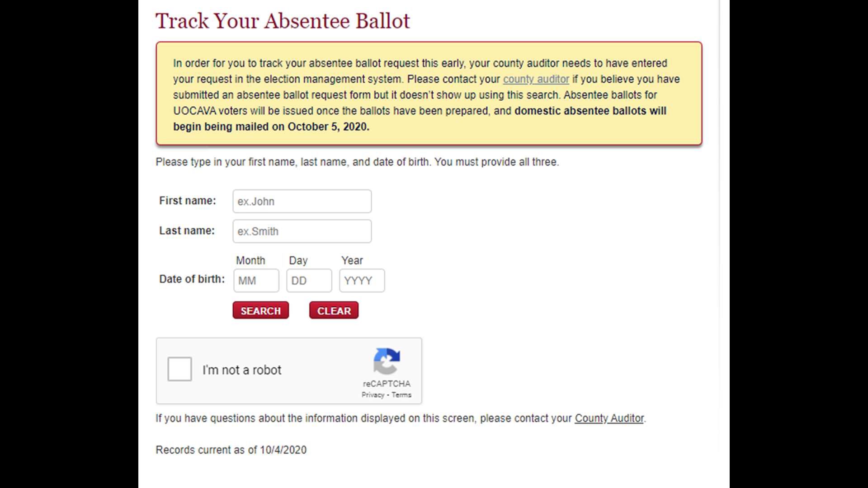Image resolution: width=868 pixels, height=488 pixels.
Task: Click the MM month field
Action: (x=256, y=280)
